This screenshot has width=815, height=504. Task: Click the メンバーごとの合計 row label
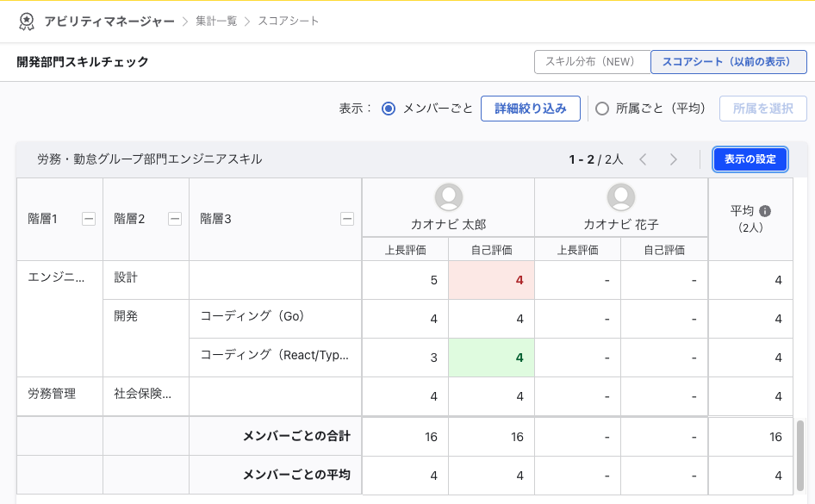tap(296, 436)
